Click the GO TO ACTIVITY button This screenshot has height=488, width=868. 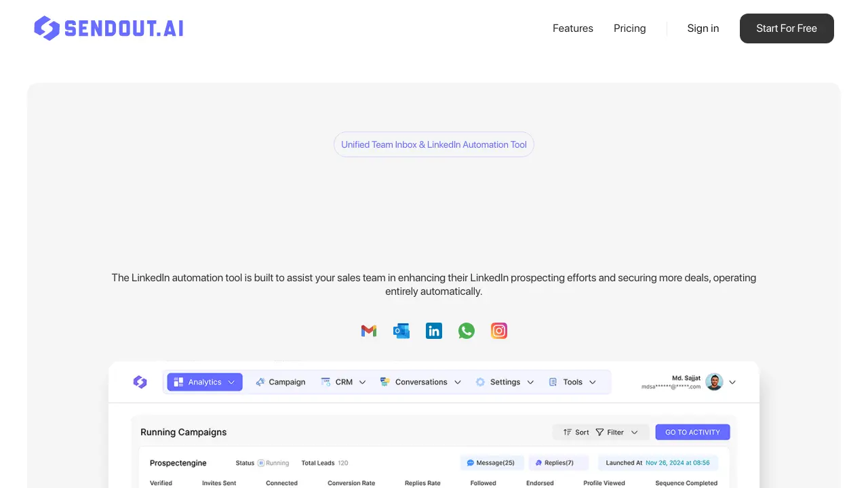(692, 432)
